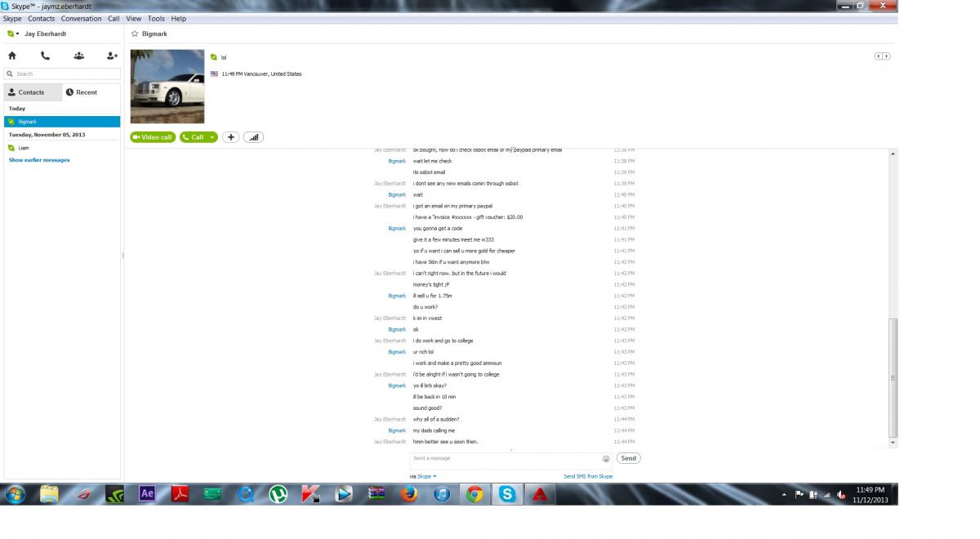
Task: Click the plus button to share or add
Action: tap(230, 137)
